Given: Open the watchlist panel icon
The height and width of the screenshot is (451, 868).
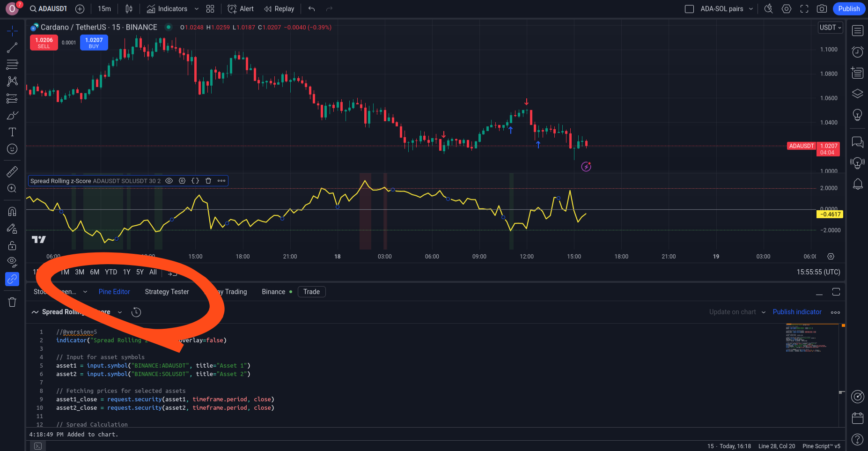Looking at the screenshot, I should coord(858,31).
